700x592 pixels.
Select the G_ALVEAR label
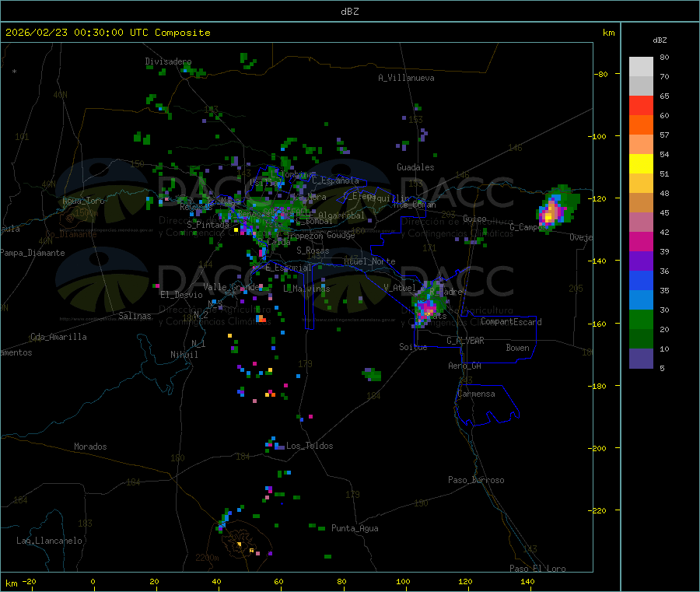click(465, 341)
